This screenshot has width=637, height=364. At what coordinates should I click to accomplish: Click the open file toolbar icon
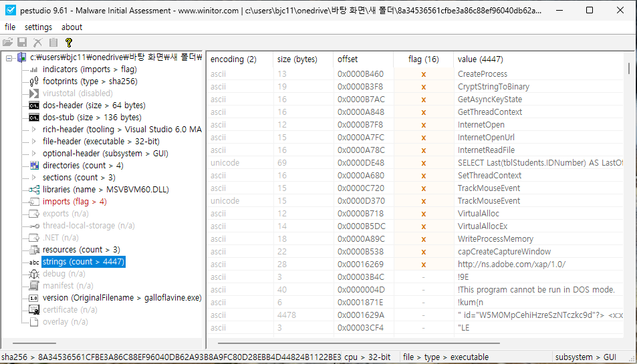click(x=8, y=42)
